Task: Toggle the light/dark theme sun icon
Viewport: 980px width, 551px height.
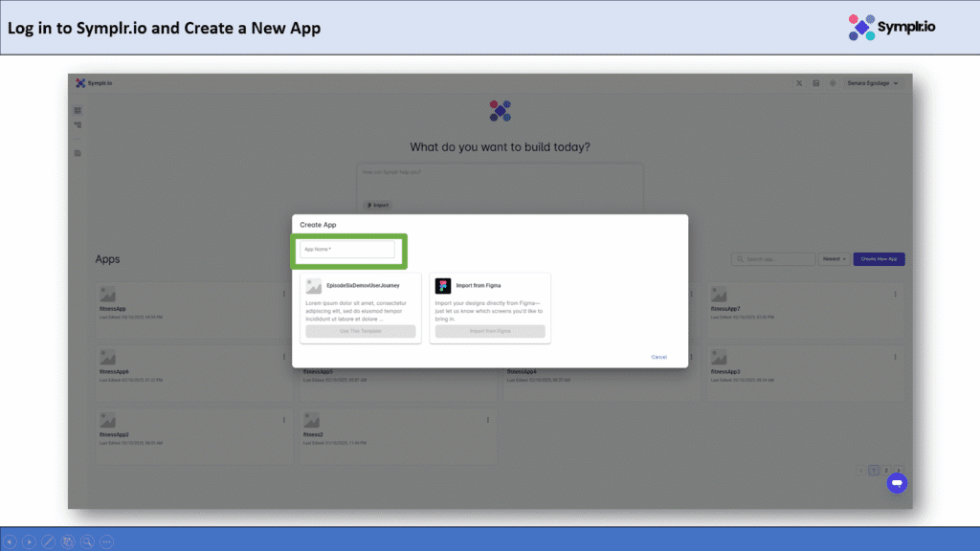Action: 833,84
